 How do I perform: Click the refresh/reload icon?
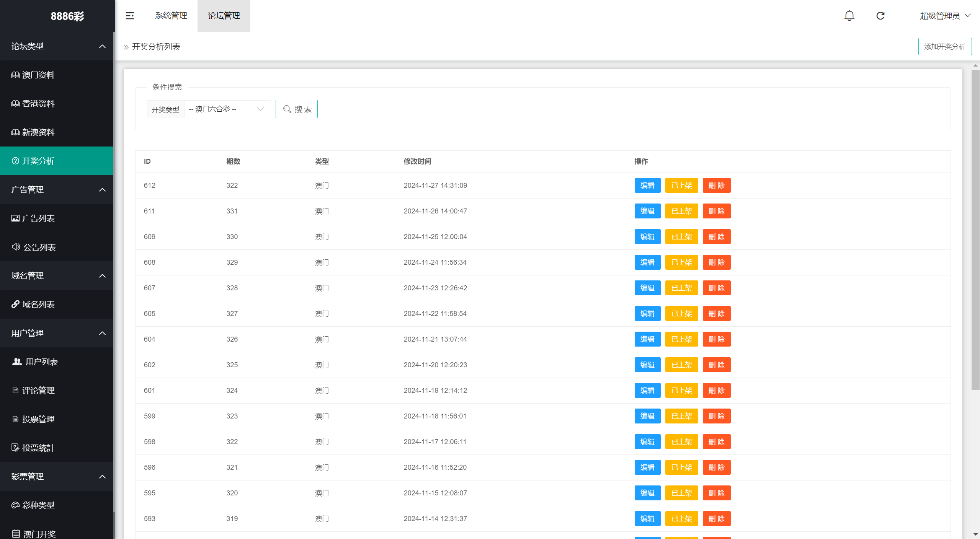(x=881, y=16)
